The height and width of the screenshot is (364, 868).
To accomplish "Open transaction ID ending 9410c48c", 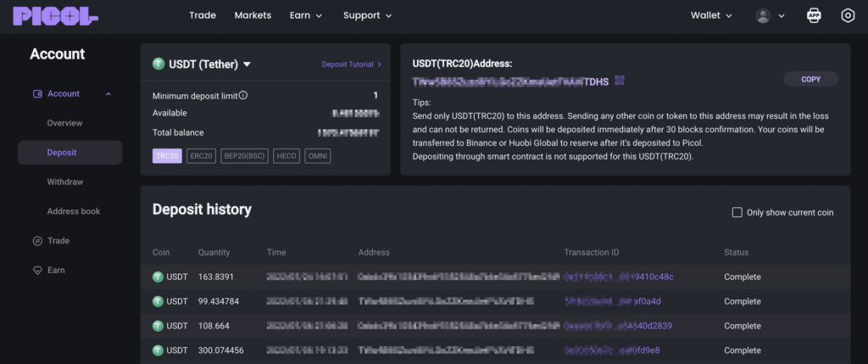I will 619,277.
